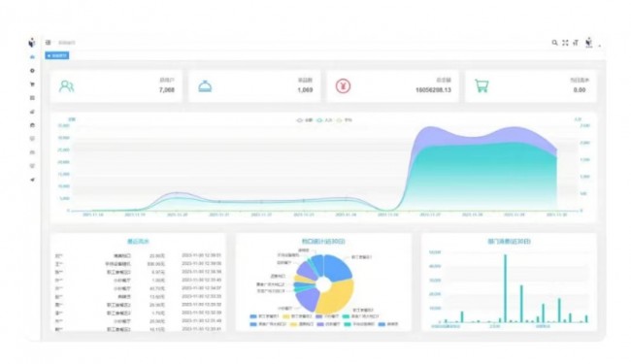Click the yellow slice of the donut chart

click(x=338, y=296)
